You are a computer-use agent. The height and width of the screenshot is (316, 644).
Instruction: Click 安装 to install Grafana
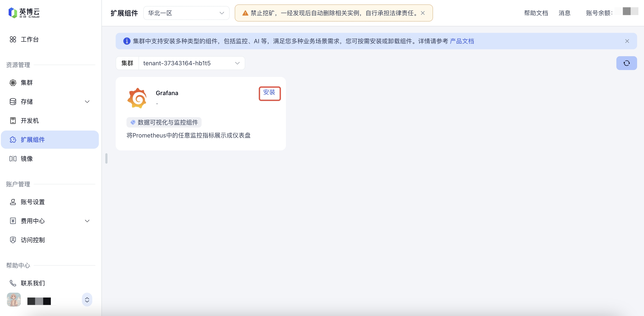(x=269, y=92)
